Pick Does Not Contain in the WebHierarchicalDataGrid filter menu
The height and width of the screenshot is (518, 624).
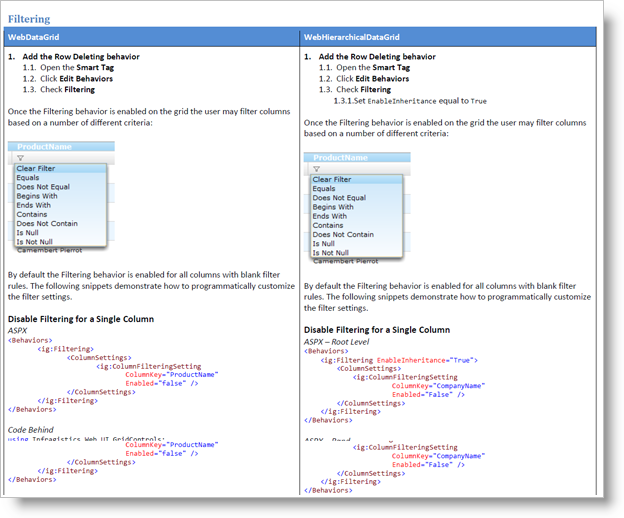[343, 234]
